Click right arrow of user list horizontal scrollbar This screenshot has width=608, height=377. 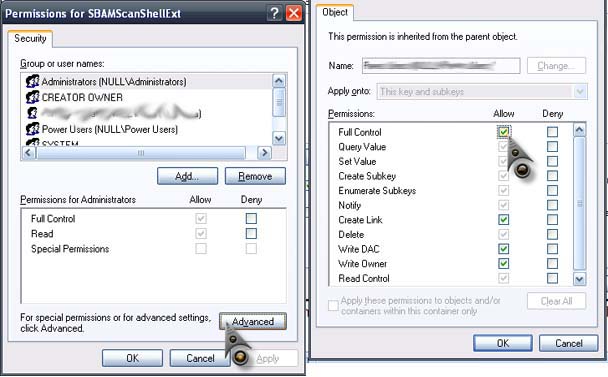tap(264, 153)
